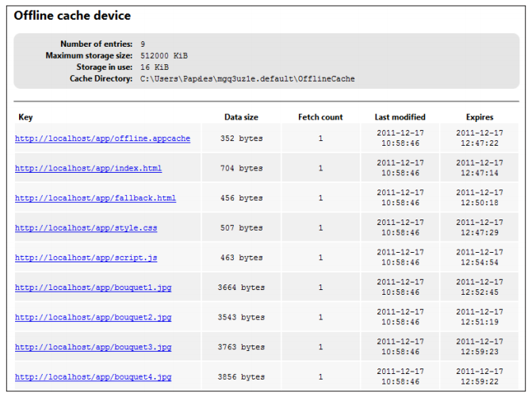The width and height of the screenshot is (532, 397).
Task: Click the Expires column header
Action: pos(479,117)
